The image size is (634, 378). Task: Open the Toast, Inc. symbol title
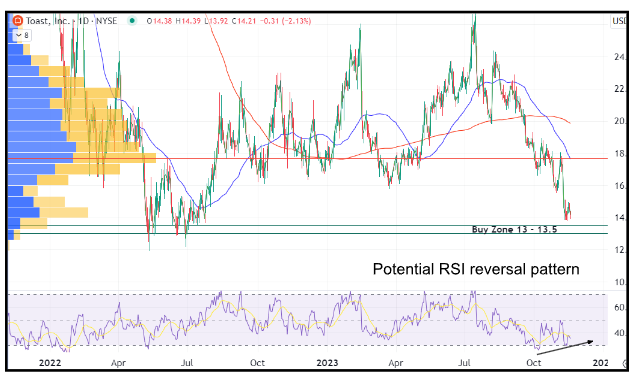point(48,21)
